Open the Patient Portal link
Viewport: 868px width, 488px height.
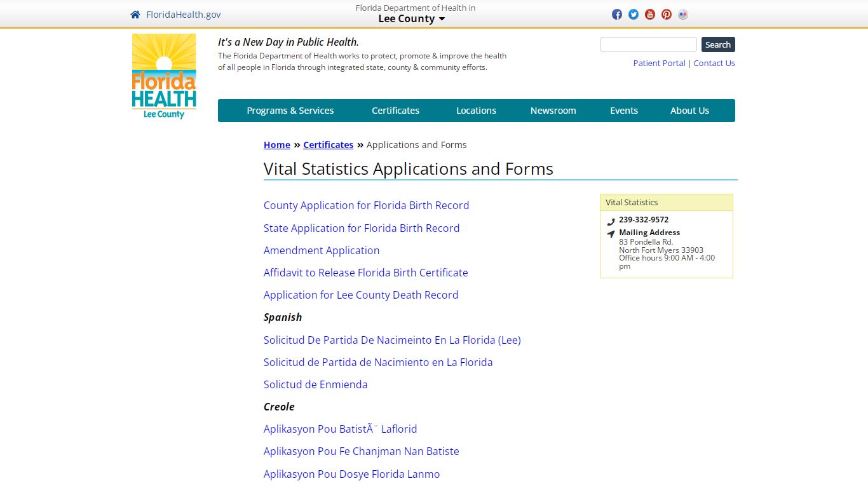point(659,63)
